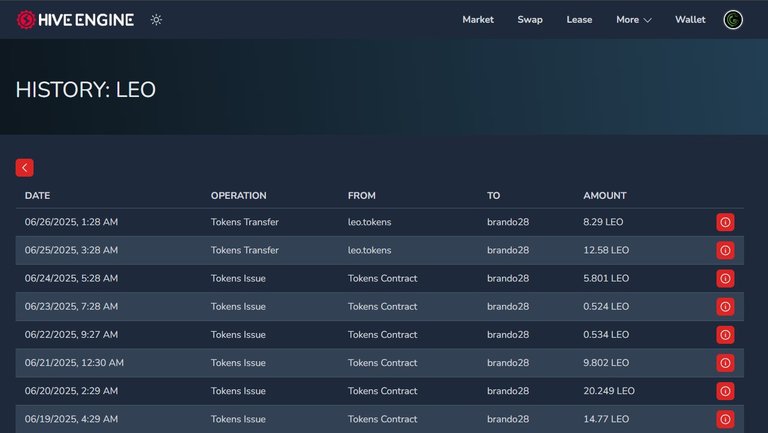Click the DATE column header
Image resolution: width=768 pixels, height=433 pixels.
tap(37, 195)
